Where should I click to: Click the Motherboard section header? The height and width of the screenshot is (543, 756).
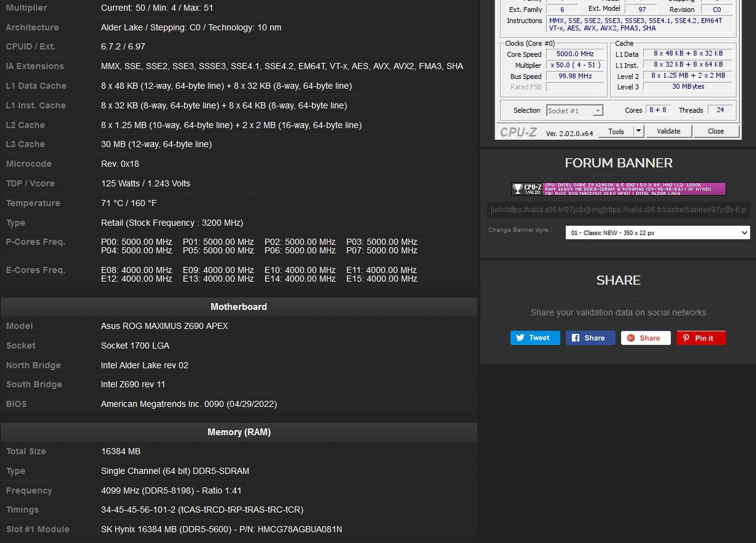pos(239,307)
